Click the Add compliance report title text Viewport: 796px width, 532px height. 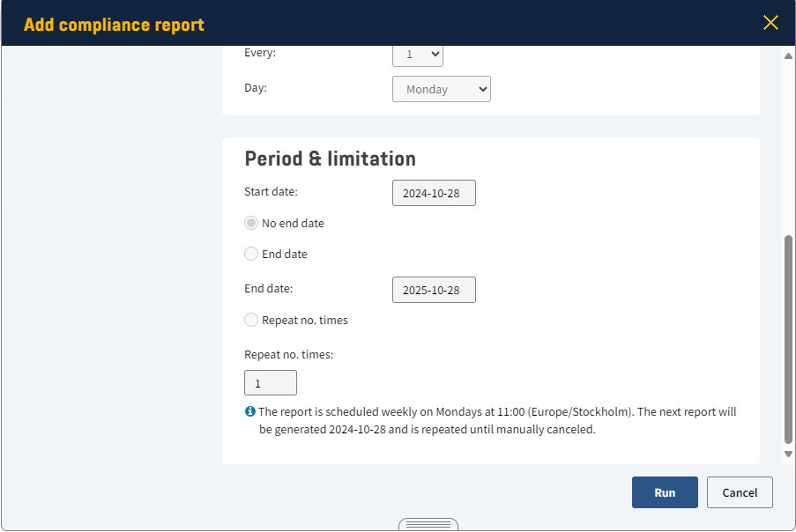114,25
